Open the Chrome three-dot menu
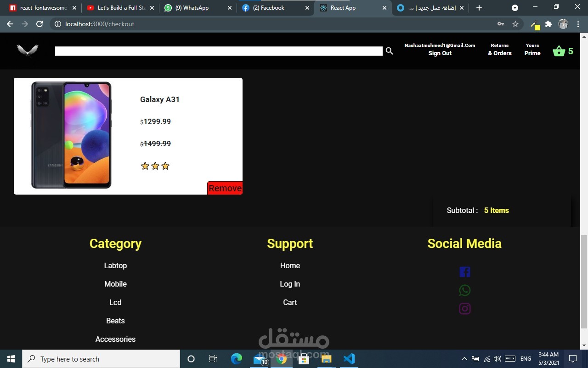Screen dimensions: 588x368 578,24
